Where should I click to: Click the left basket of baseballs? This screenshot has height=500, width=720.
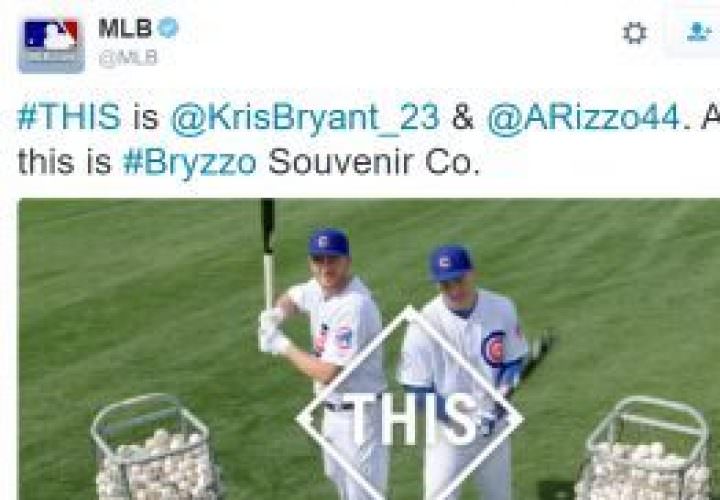[155, 449]
